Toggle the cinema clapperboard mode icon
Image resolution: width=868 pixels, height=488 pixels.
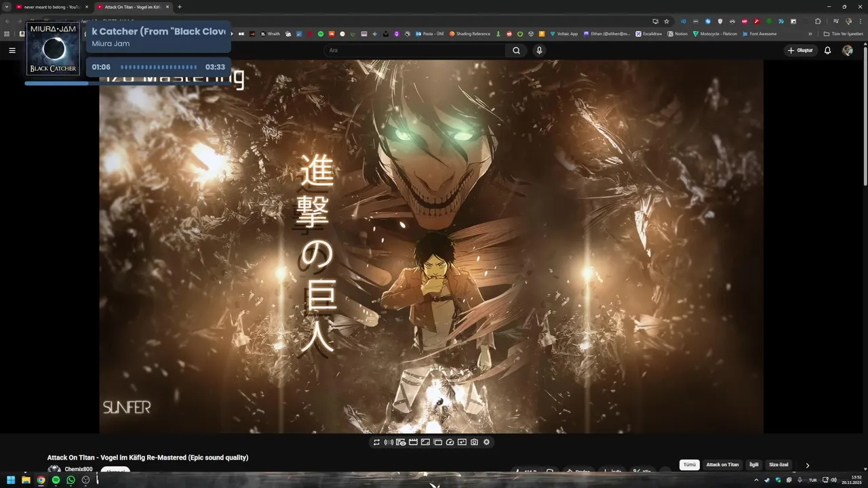tap(413, 442)
